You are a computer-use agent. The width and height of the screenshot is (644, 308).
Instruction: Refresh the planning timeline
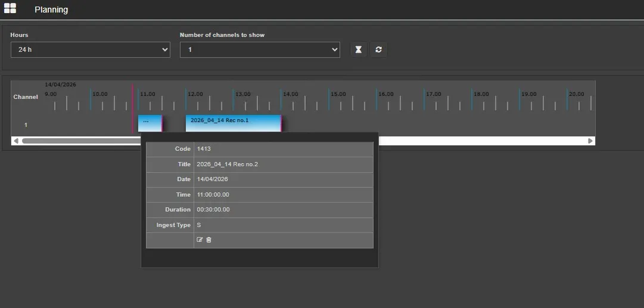[378, 49]
